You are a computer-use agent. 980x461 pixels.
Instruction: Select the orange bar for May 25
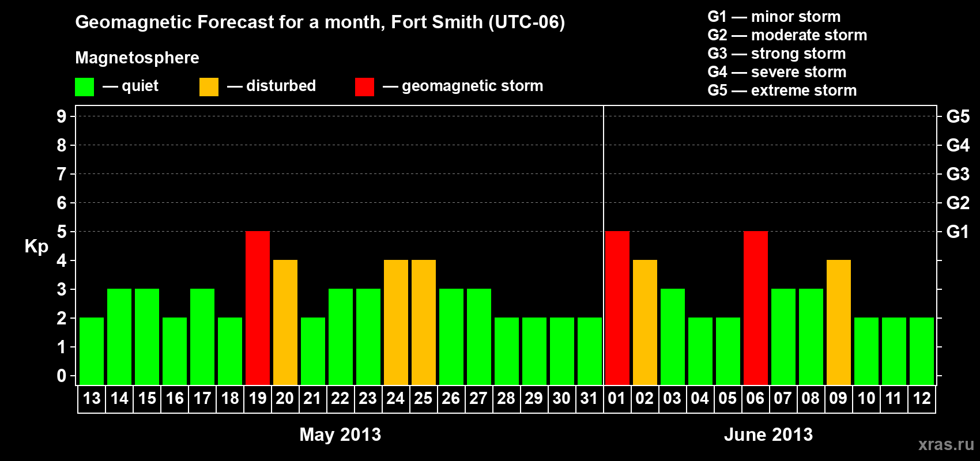(424, 323)
